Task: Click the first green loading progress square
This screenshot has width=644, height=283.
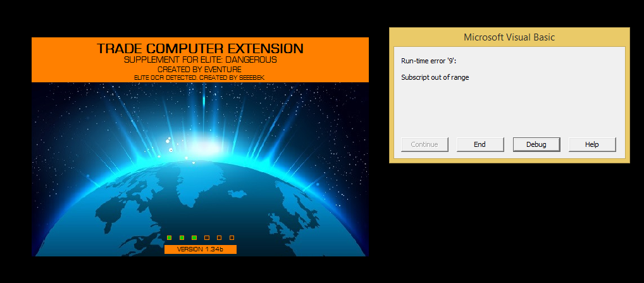Action: (x=169, y=238)
